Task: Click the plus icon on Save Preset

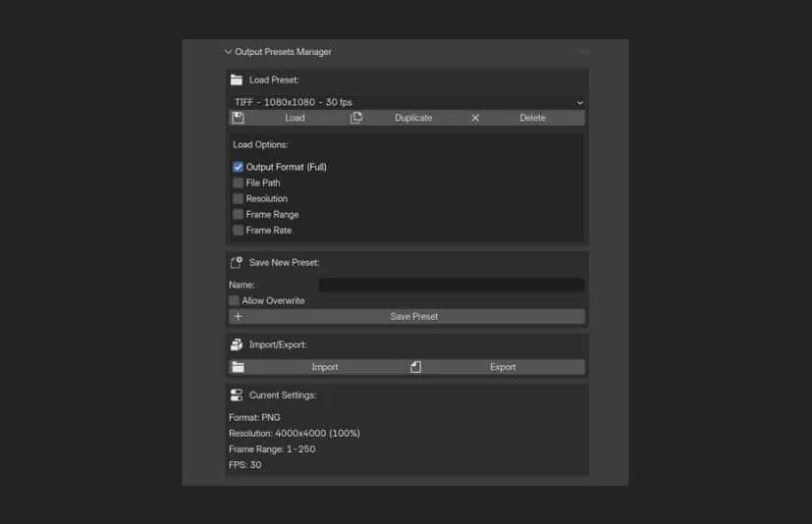Action: pyautogui.click(x=238, y=317)
